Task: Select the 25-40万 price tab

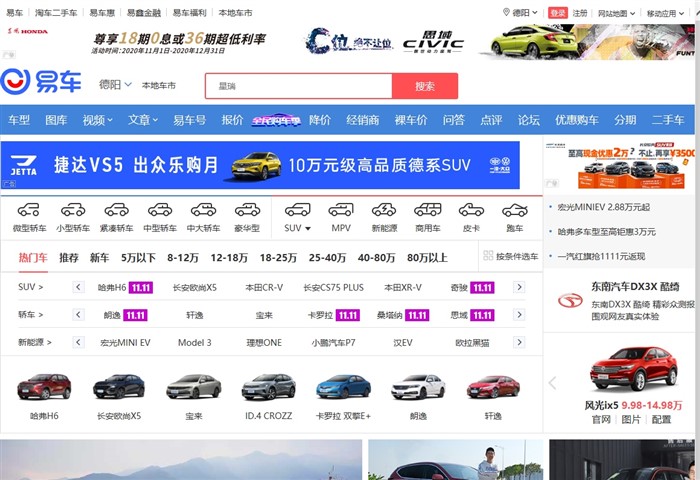Action: click(x=327, y=258)
